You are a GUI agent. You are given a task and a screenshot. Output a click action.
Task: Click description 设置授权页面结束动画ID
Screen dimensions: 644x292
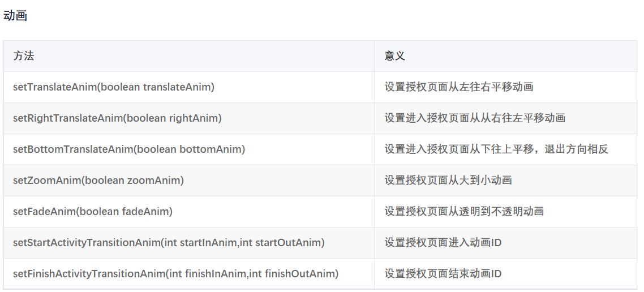point(443,274)
